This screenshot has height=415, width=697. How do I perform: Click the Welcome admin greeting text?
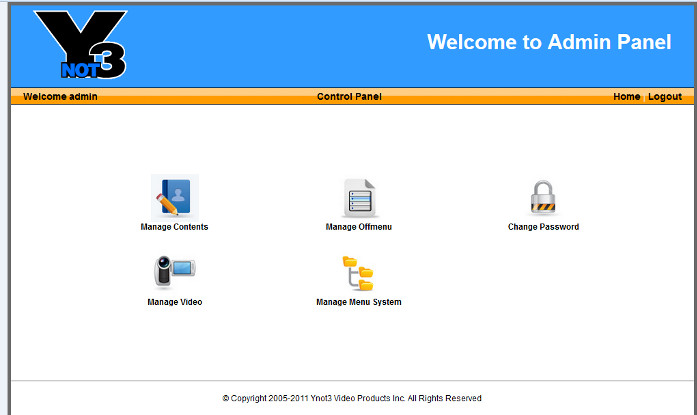coord(60,97)
